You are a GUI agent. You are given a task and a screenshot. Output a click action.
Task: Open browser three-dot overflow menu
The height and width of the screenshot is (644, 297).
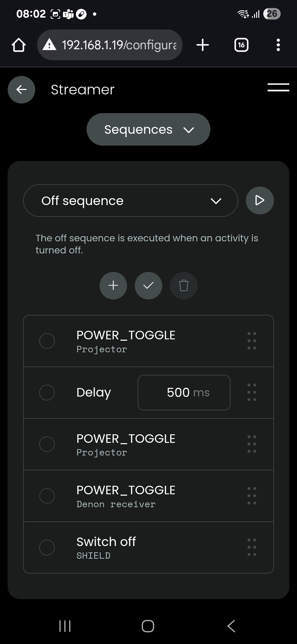tap(278, 45)
